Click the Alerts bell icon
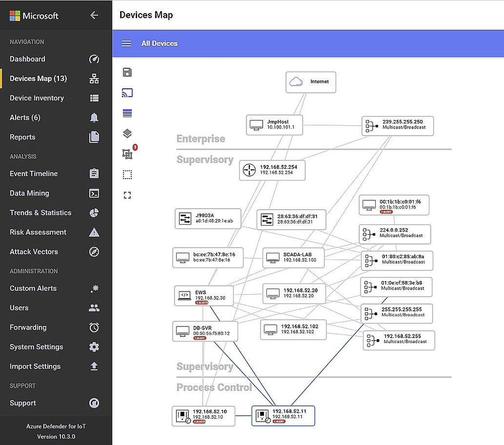The image size is (504, 445). tap(94, 118)
